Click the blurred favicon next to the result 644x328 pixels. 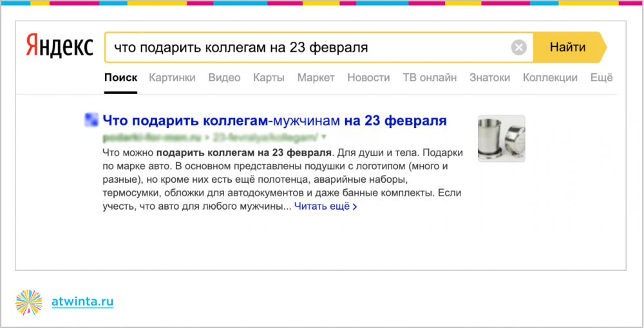[x=91, y=120]
